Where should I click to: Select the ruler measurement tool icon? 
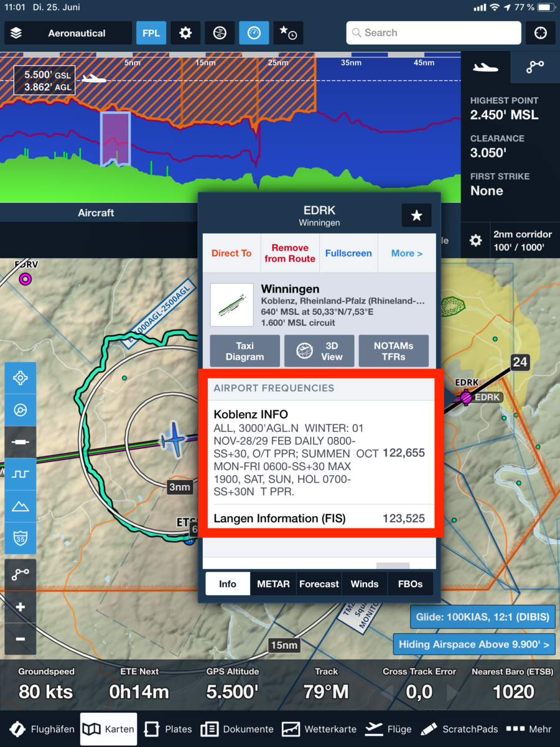pos(21,442)
